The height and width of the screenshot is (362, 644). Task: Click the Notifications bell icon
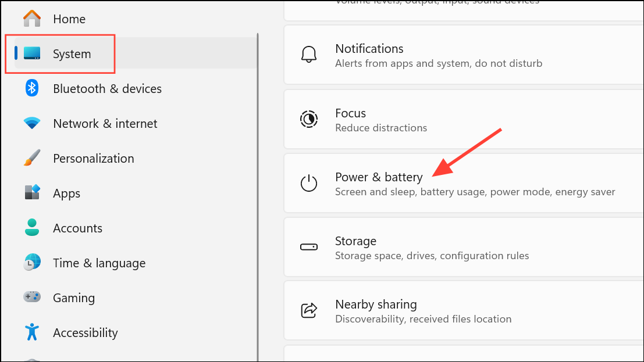pyautogui.click(x=309, y=54)
